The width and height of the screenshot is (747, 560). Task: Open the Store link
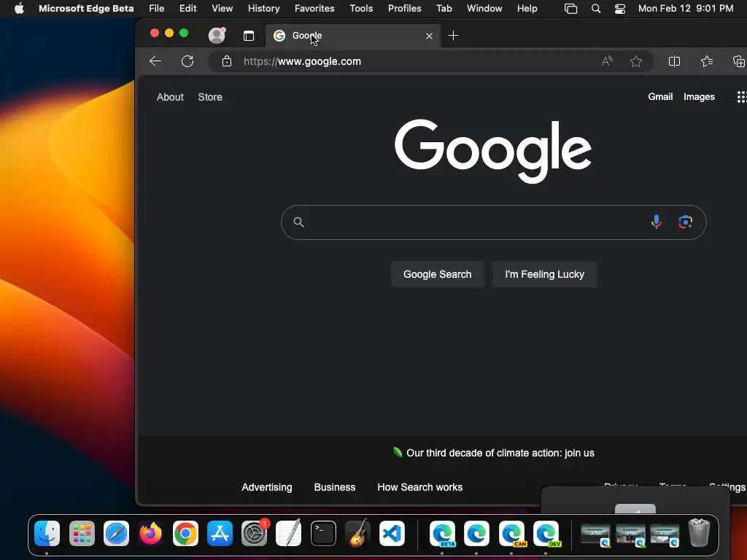[x=210, y=97]
